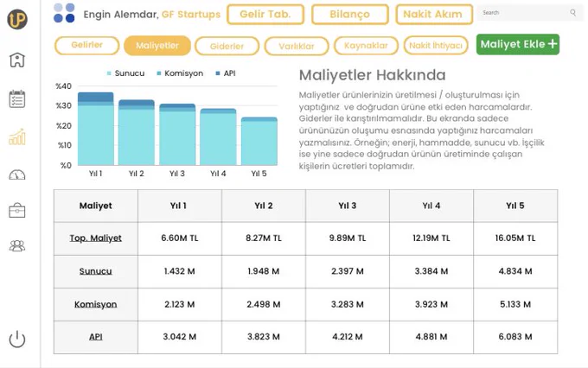Click the Maliyet column header

click(96, 206)
